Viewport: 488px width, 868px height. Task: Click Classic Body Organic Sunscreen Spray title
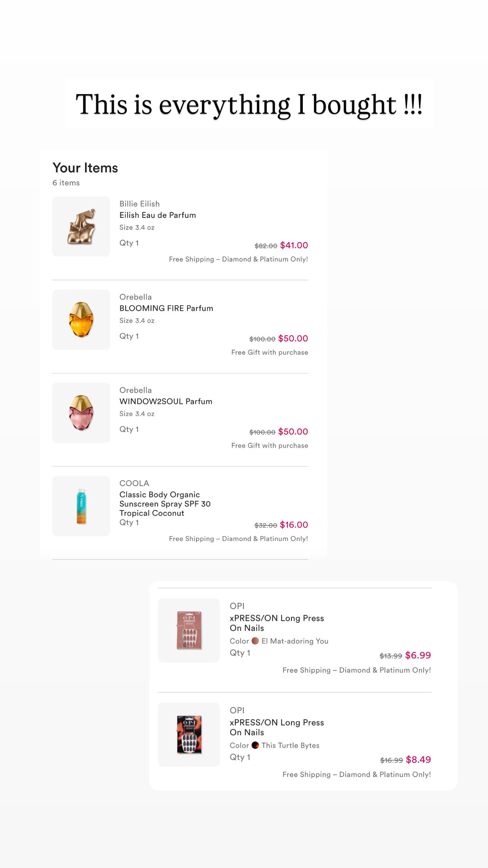[x=165, y=504]
